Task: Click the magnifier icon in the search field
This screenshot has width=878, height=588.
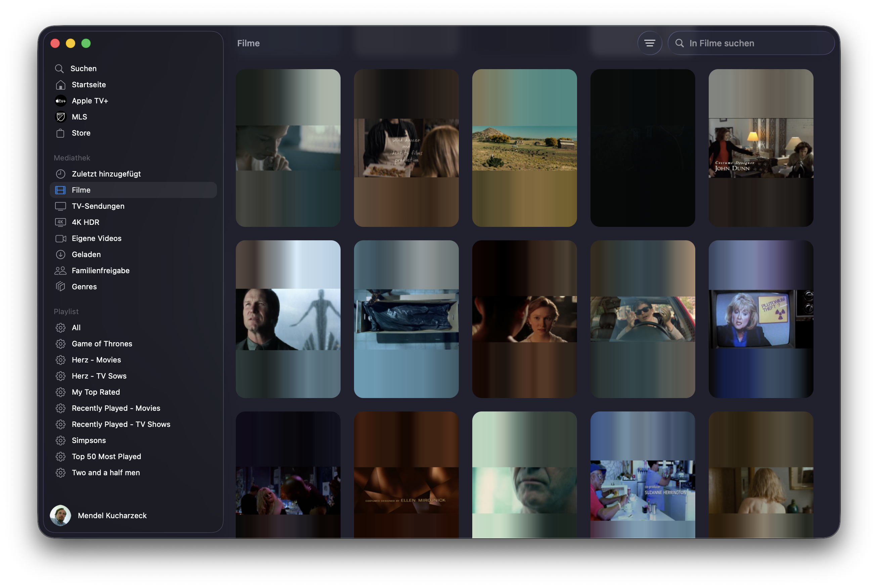Action: pos(679,43)
